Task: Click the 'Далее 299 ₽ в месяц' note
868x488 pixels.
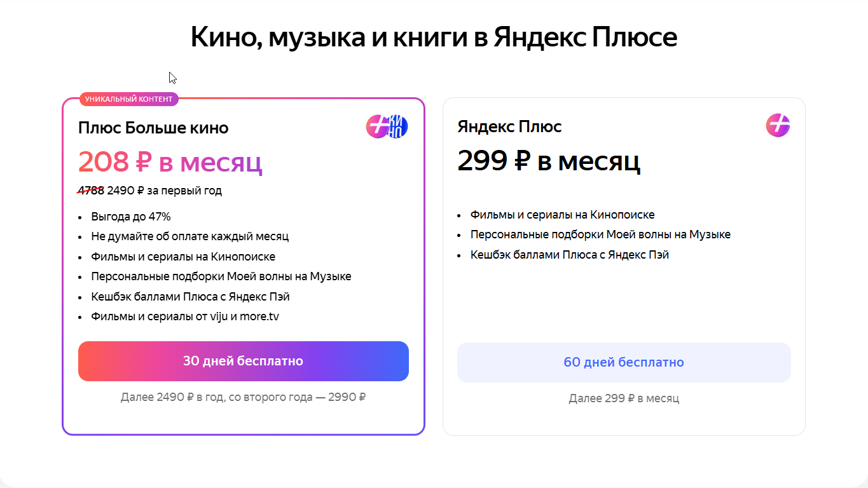Action: click(x=623, y=398)
